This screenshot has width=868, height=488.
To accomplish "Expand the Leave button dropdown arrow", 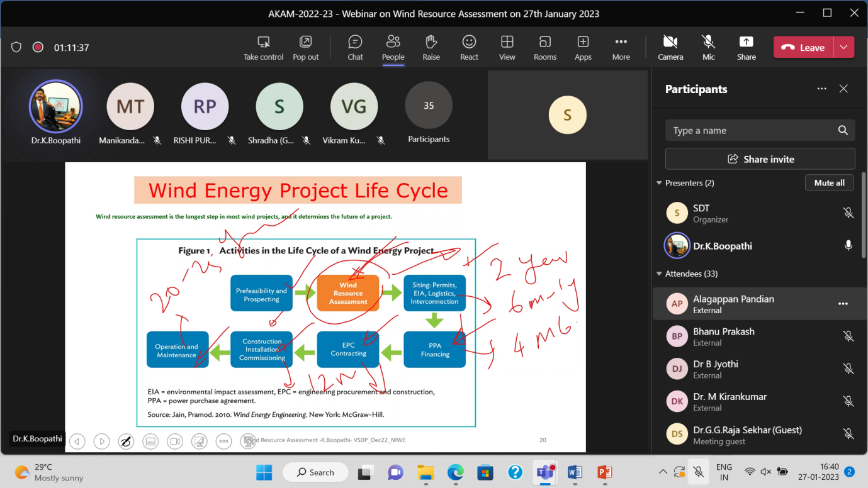I will [843, 47].
